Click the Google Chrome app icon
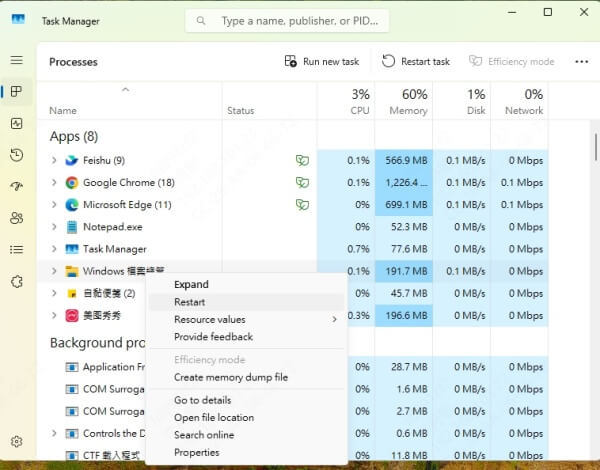This screenshot has width=600, height=470. pos(72,183)
